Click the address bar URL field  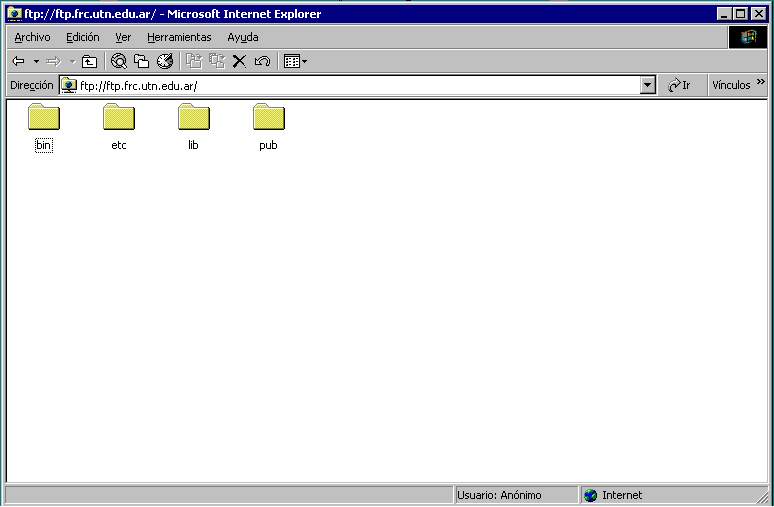coord(358,86)
